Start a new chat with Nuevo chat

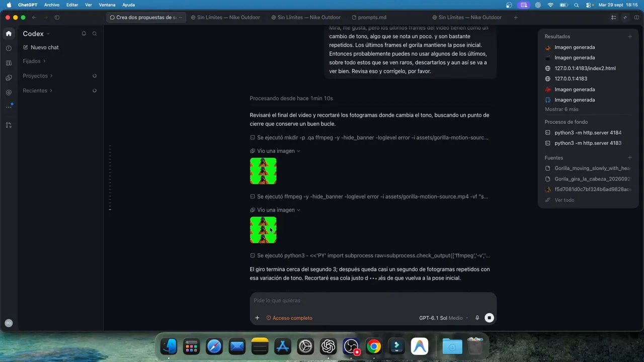click(x=41, y=47)
